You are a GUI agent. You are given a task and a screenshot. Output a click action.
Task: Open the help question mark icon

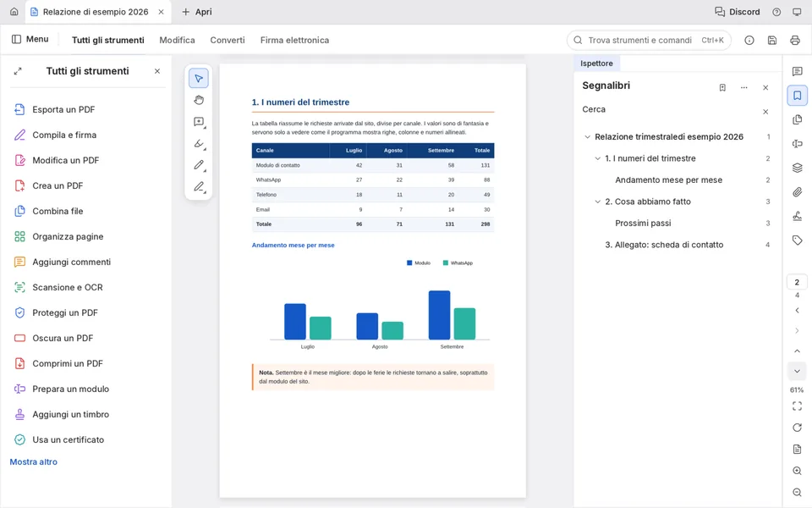click(776, 12)
